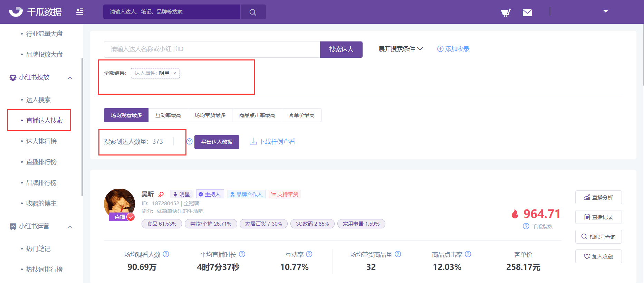Open the mail messages icon
644x283 pixels.
coord(527,13)
